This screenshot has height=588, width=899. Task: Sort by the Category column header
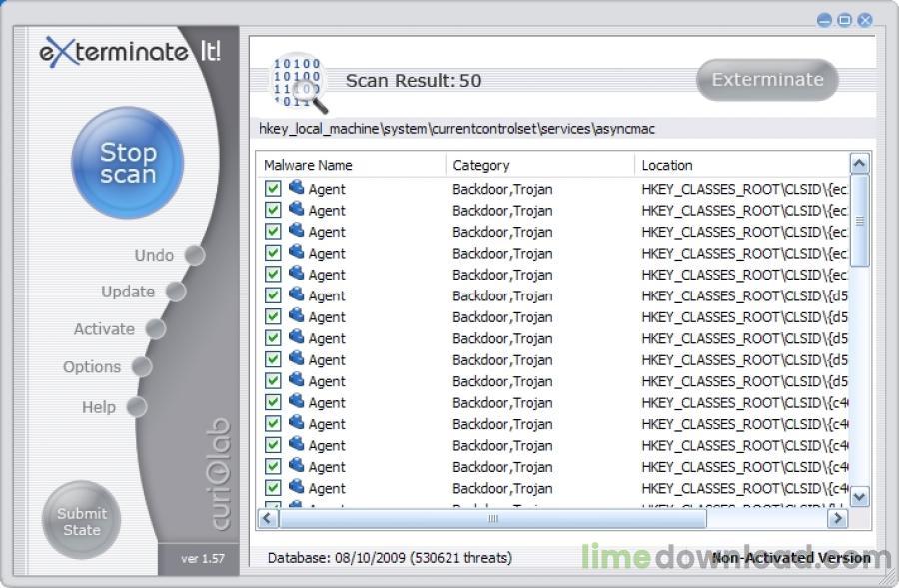click(540, 165)
